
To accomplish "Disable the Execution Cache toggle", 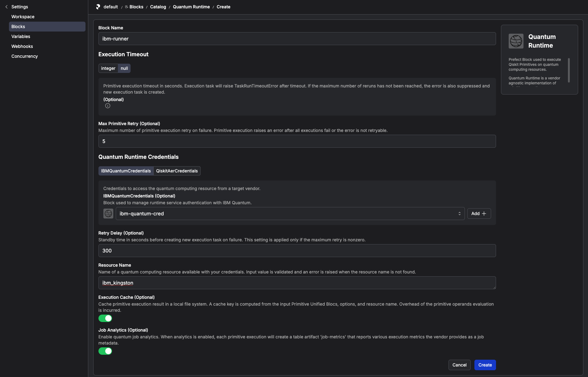I will 105,318.
